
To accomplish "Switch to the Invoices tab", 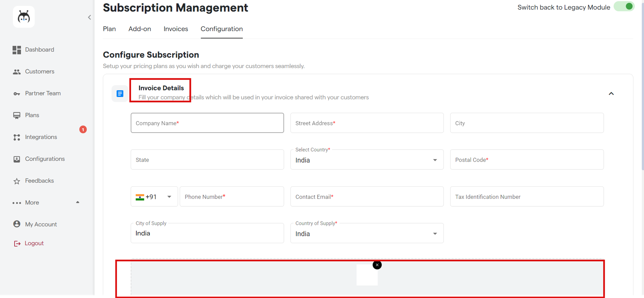I will point(175,29).
